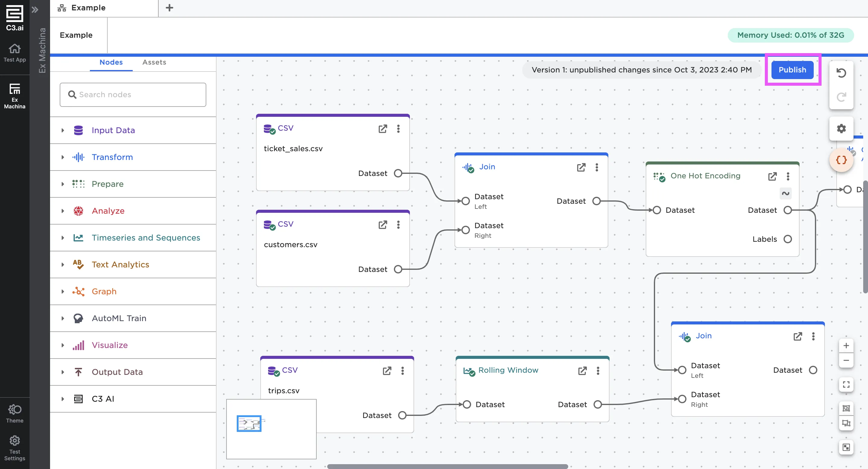
Task: Click the Search nodes input field
Action: coord(133,95)
